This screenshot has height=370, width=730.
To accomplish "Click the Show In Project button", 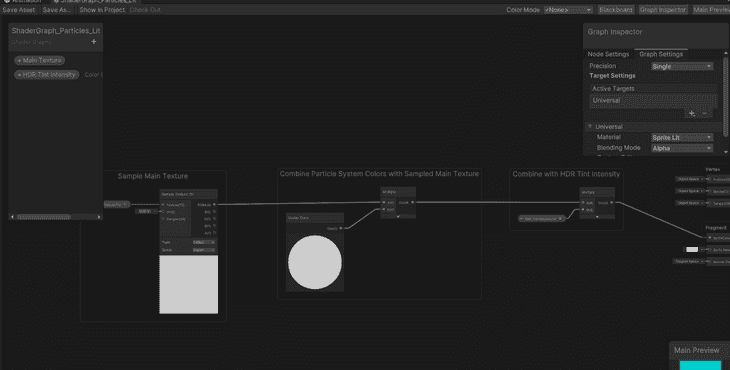I will [102, 9].
